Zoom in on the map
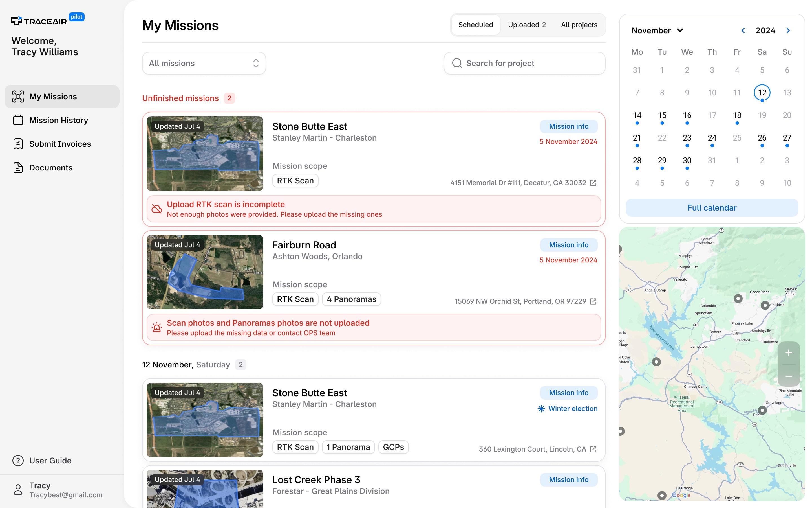 789,353
